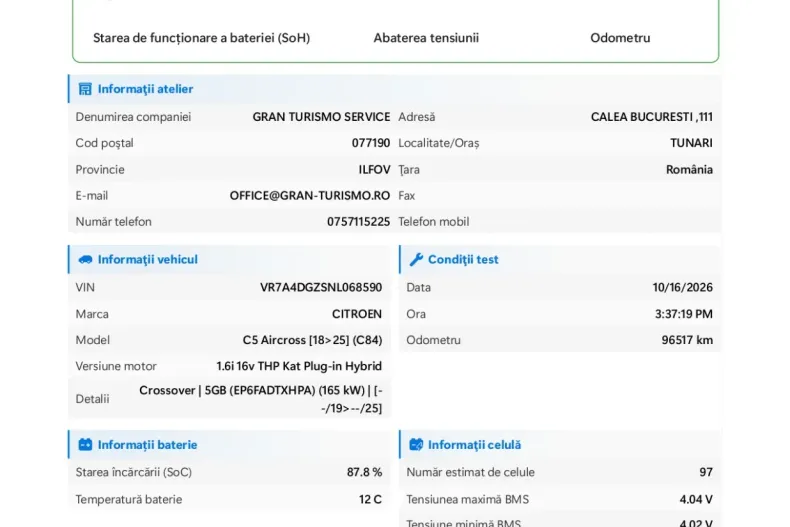Select the Informații atelier section header

coord(394,89)
